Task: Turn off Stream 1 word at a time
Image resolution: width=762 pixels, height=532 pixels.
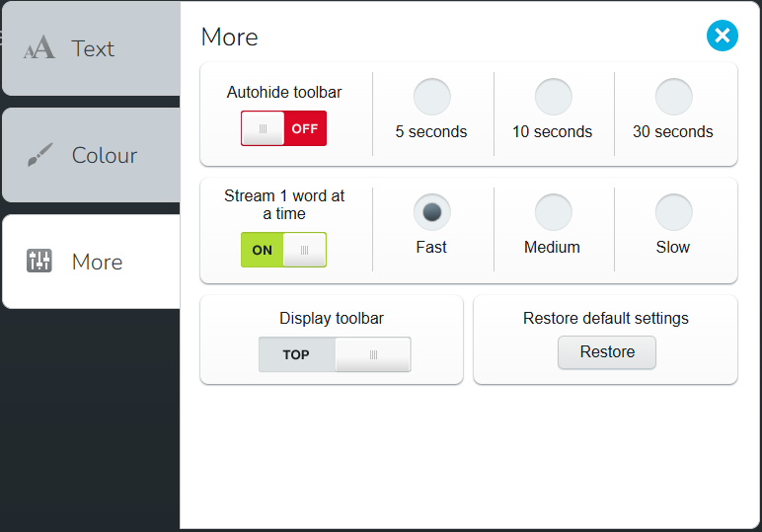Action: pyautogui.click(x=284, y=250)
